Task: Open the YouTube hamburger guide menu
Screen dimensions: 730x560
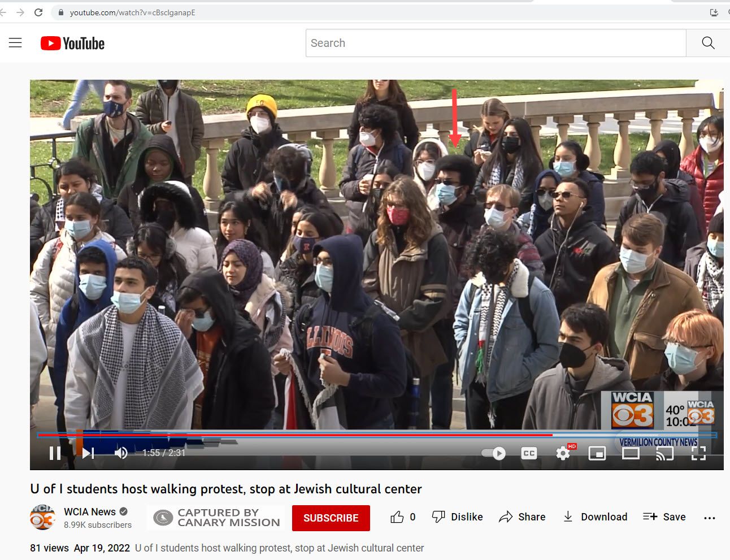Action: coord(15,43)
